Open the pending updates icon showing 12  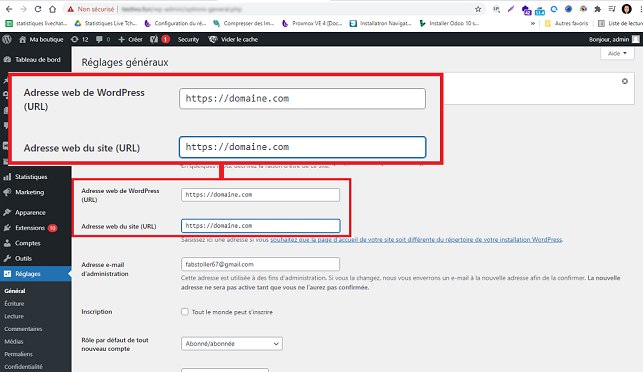pos(80,39)
